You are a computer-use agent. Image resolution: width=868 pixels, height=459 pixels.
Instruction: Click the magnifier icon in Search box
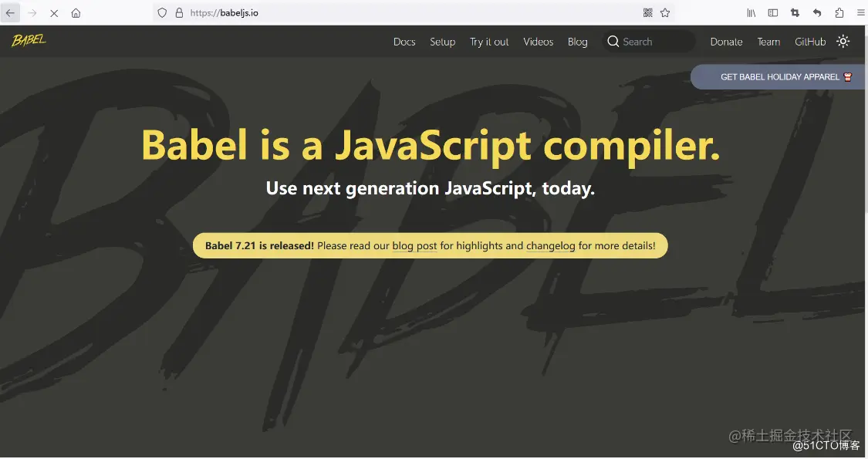(613, 42)
